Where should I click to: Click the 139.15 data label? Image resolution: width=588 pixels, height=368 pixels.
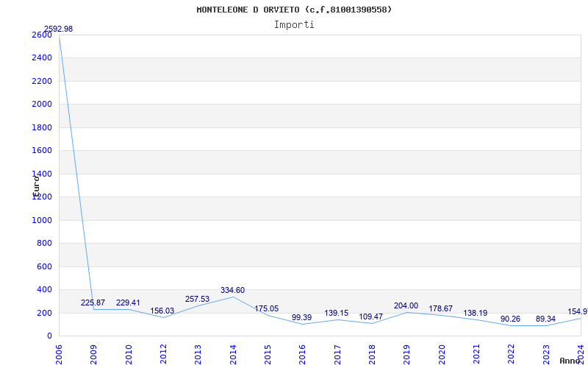(x=337, y=314)
